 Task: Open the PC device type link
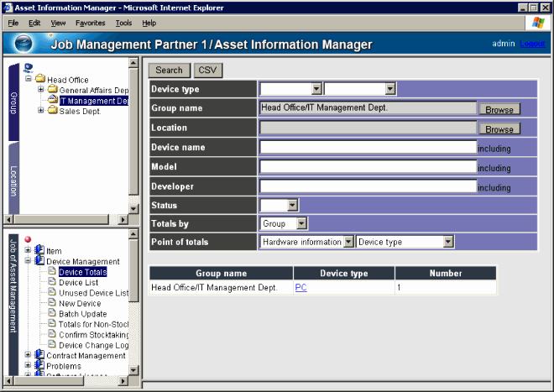301,287
